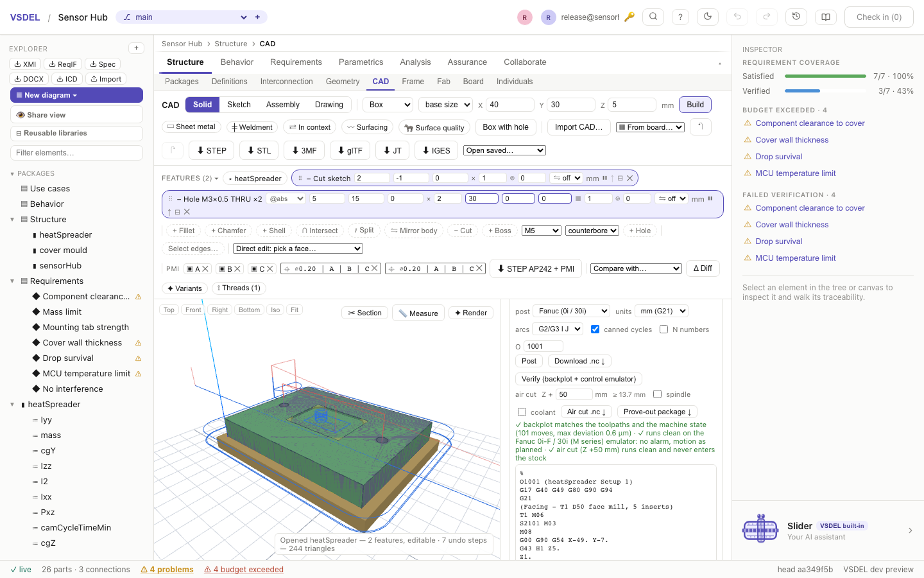Download the glTF export
924x578 pixels.
coord(350,150)
